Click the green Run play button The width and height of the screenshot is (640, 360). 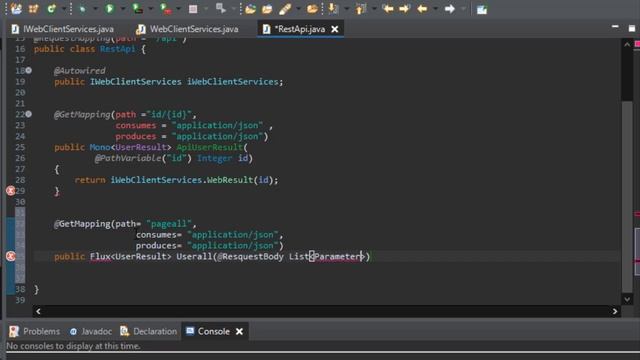click(110, 9)
